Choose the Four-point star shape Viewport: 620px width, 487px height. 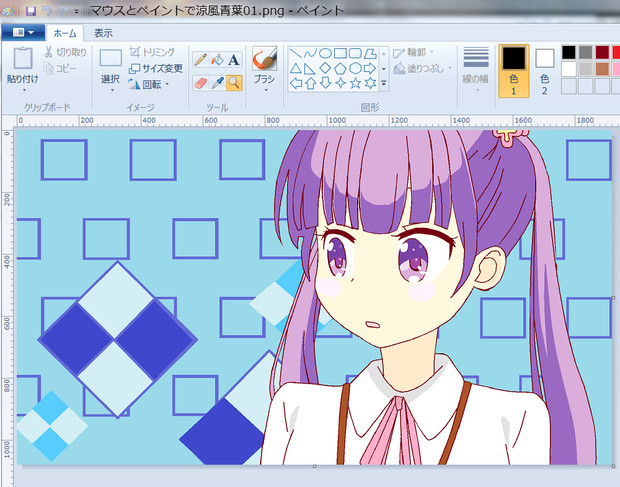[x=340, y=83]
